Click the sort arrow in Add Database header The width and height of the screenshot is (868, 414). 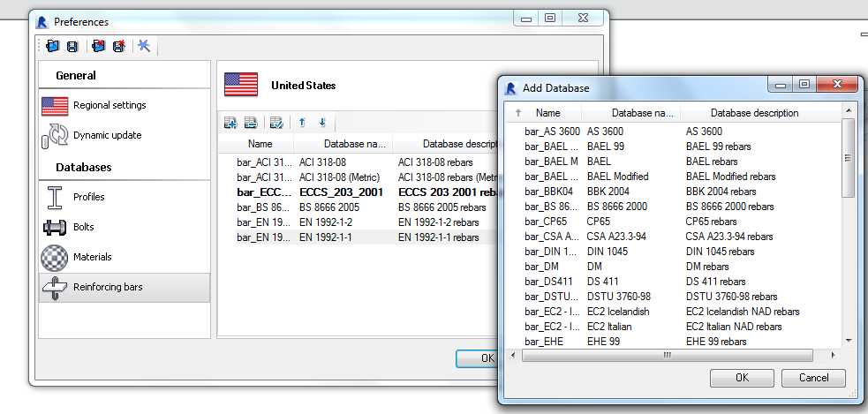point(518,113)
